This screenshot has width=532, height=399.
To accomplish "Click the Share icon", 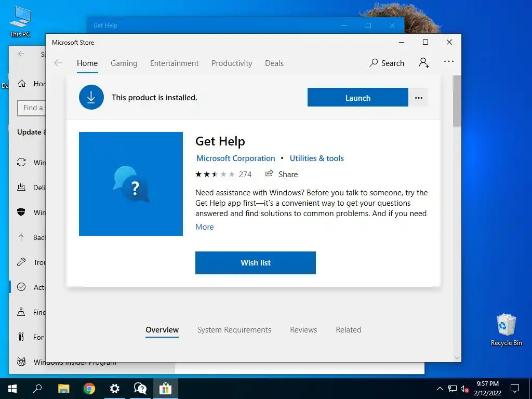I will point(269,174).
